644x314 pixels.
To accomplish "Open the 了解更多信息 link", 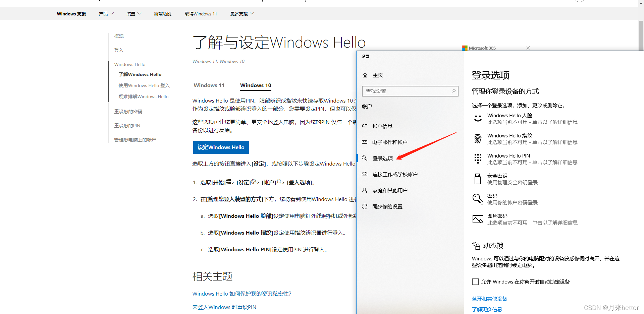I will (x=487, y=309).
